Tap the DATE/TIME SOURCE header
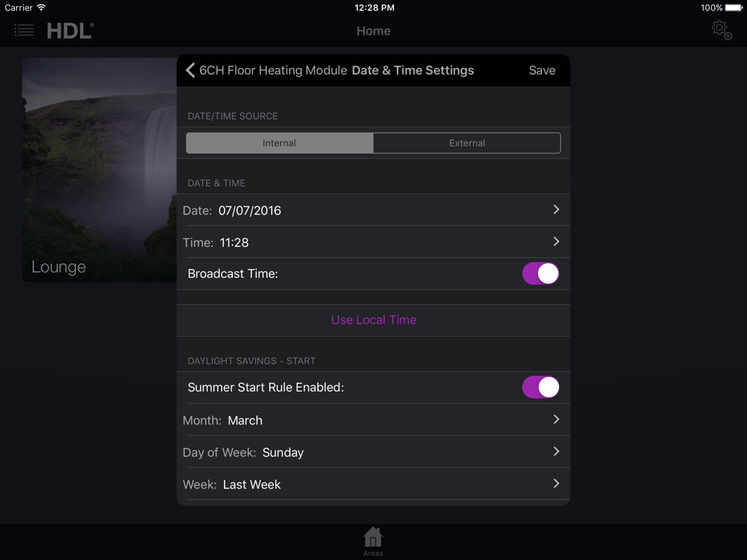The image size is (747, 560). 233,116
